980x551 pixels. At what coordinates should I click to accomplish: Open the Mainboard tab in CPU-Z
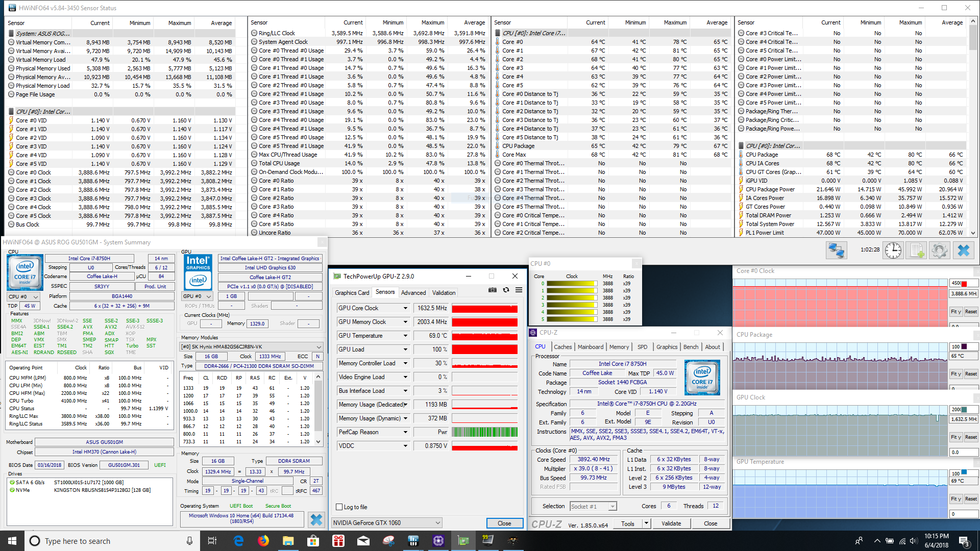(x=590, y=347)
